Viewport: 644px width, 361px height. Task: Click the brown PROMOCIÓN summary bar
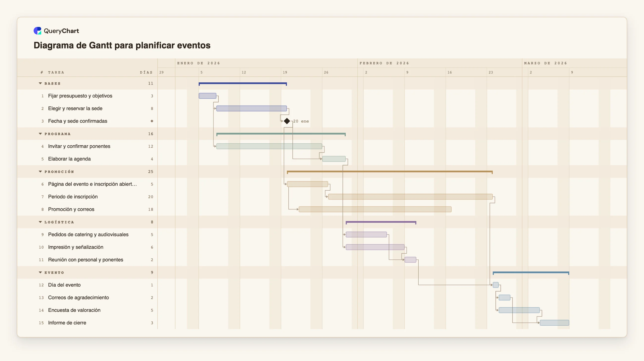pyautogui.click(x=390, y=172)
